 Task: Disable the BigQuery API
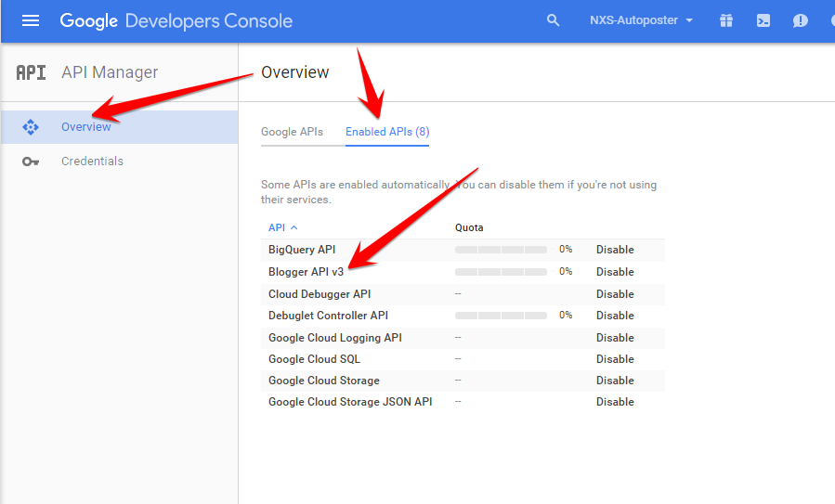[x=615, y=250]
